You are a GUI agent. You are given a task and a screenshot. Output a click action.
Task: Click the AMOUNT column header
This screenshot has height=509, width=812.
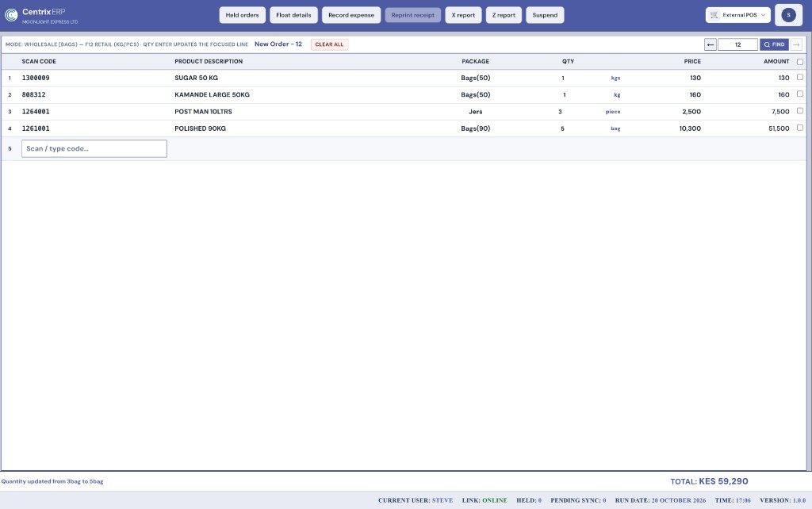776,61
